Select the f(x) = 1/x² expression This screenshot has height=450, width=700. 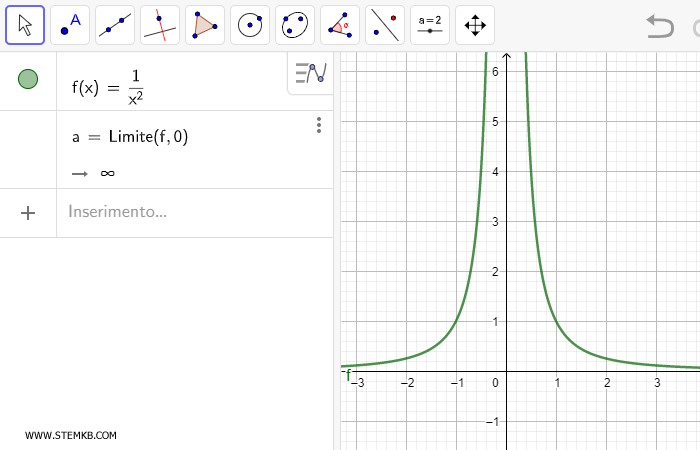(x=110, y=85)
